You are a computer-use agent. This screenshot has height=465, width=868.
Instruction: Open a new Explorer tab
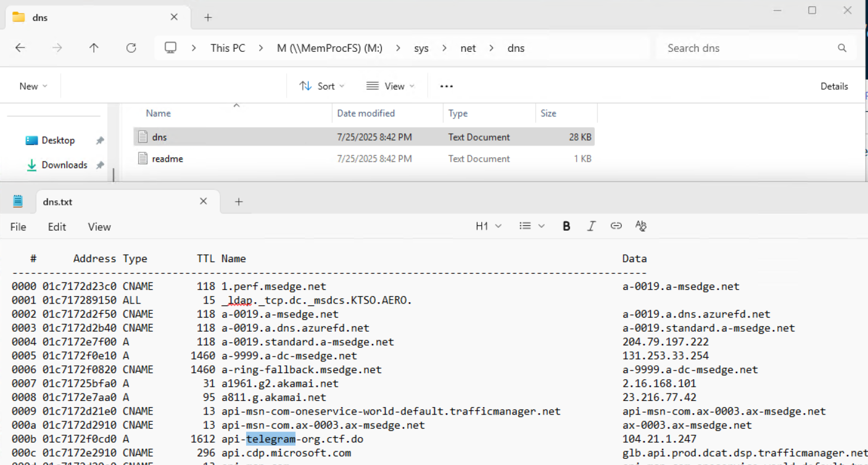[x=208, y=17]
